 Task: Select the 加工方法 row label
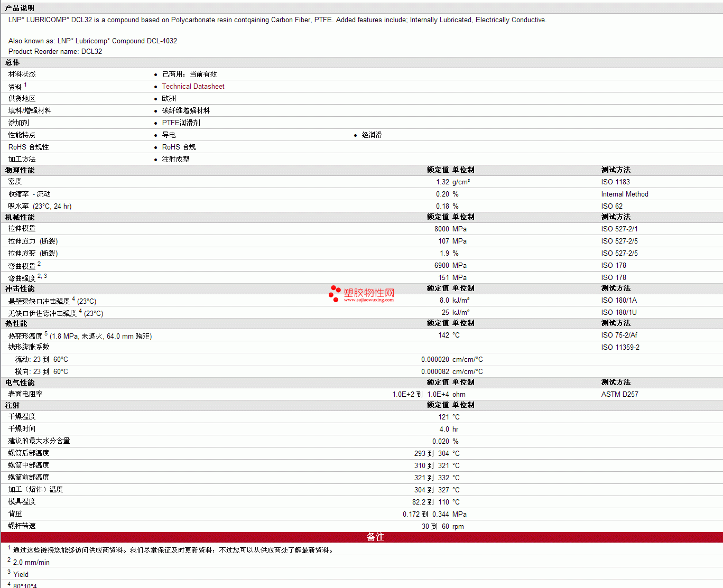22,159
